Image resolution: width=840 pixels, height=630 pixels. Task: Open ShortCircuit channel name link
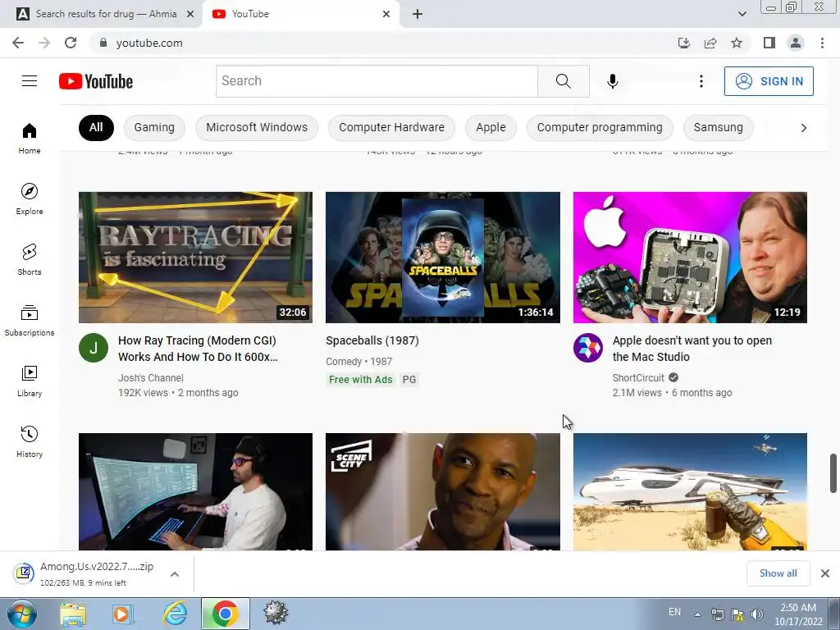pos(638,377)
